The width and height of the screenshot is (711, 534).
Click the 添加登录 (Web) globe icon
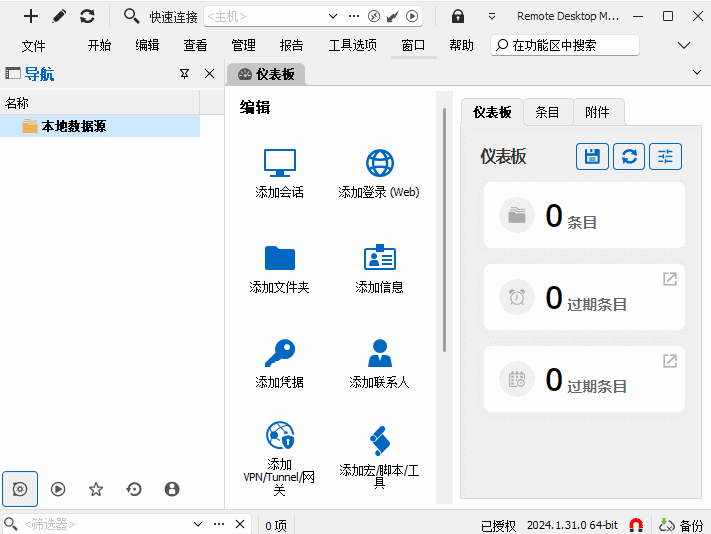[380, 163]
